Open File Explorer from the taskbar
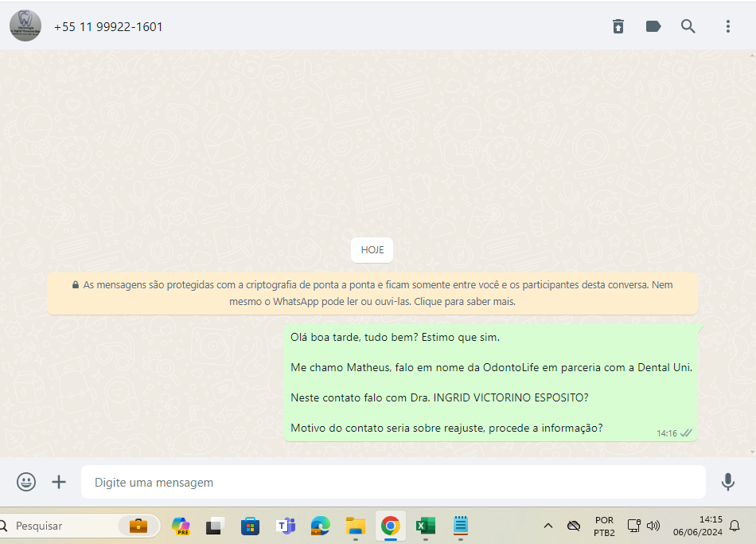 pos(355,526)
